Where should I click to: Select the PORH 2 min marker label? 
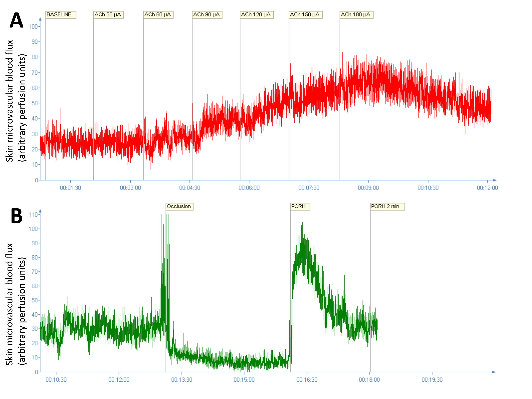pyautogui.click(x=387, y=207)
